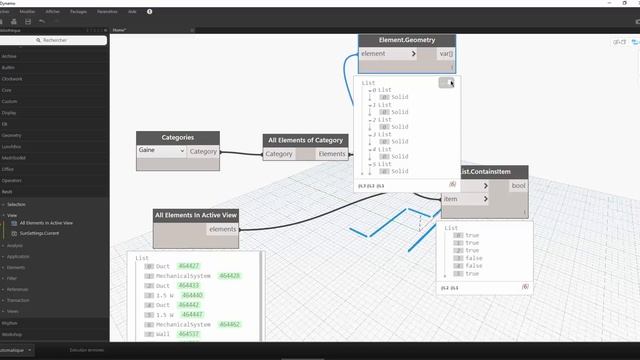Click the undo arrow icon
The height and width of the screenshot is (360, 640).
click(x=42, y=22)
